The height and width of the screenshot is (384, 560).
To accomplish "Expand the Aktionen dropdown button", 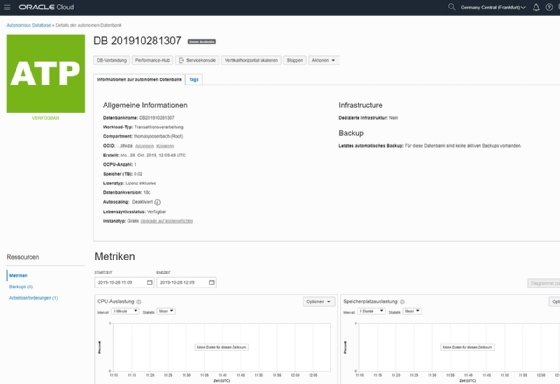I will point(323,60).
